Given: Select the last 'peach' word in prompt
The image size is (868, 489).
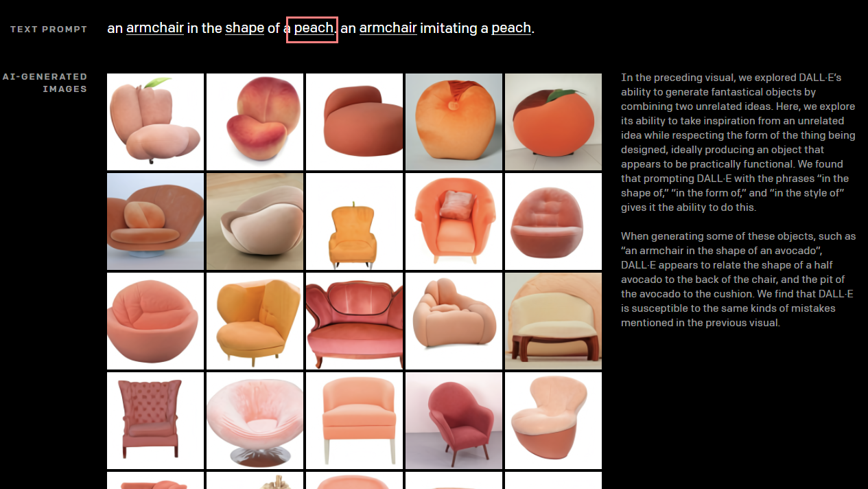Looking at the screenshot, I should (511, 28).
